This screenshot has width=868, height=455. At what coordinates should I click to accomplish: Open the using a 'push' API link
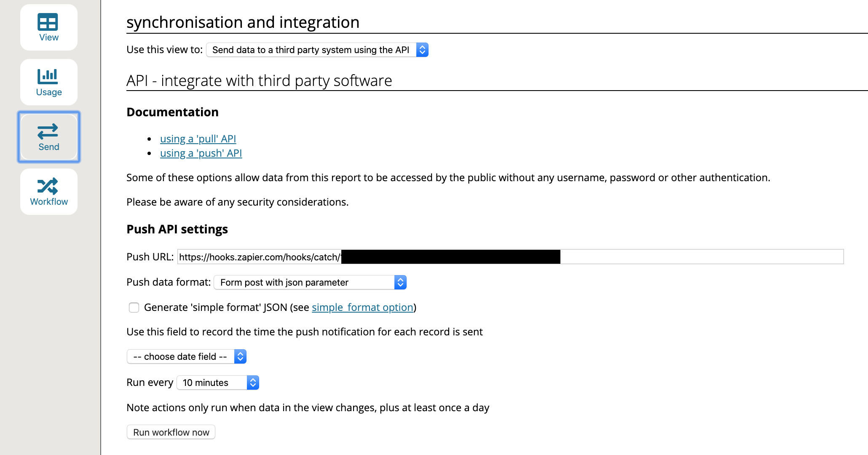tap(201, 153)
